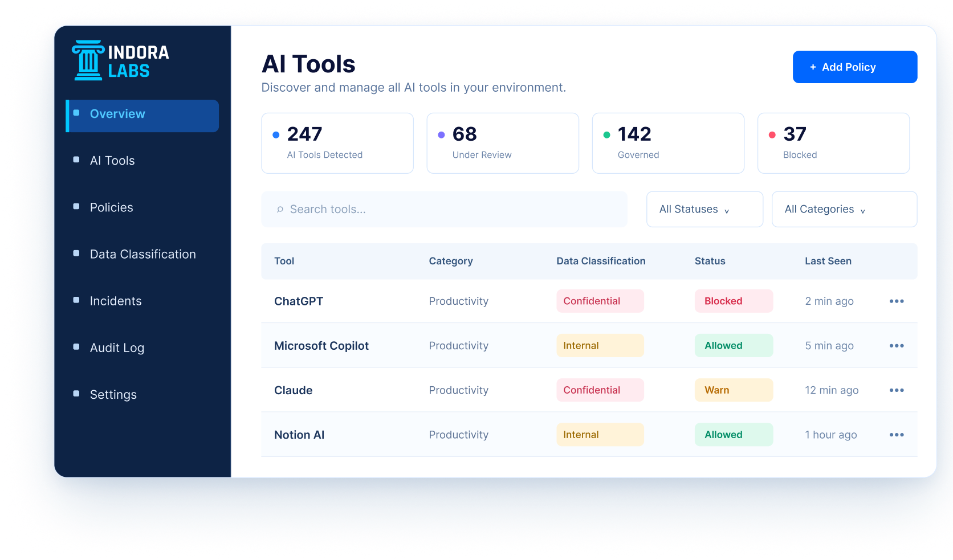This screenshot has width=953, height=560.
Task: Open the Claude tool entry
Action: 293,390
